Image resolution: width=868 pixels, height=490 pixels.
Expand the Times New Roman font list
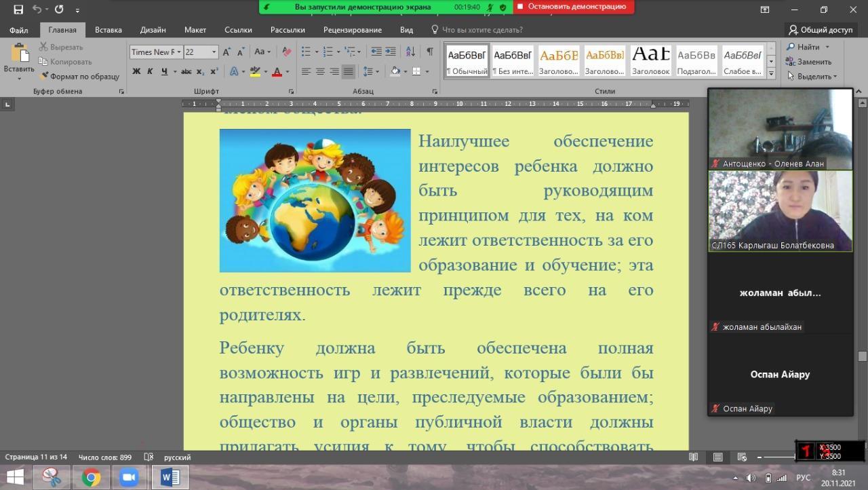(179, 52)
